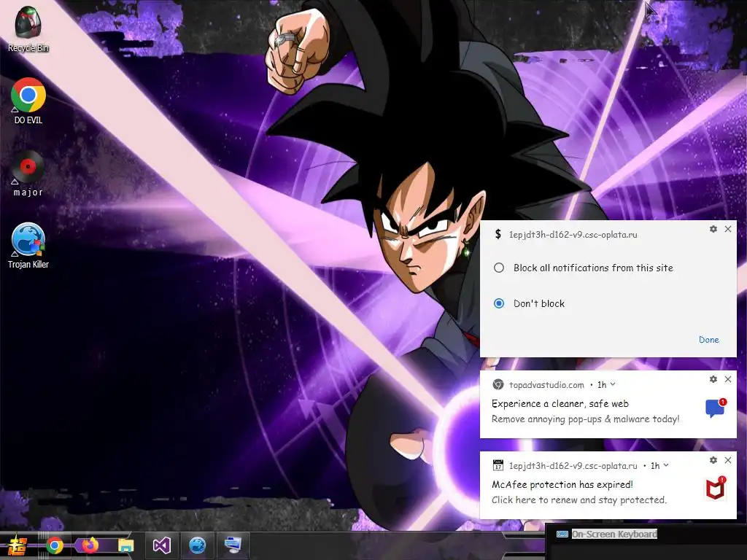Screen dimensions: 747x560
Task: Click the csc-oplata.ru site name in block panel
Action: (573, 234)
